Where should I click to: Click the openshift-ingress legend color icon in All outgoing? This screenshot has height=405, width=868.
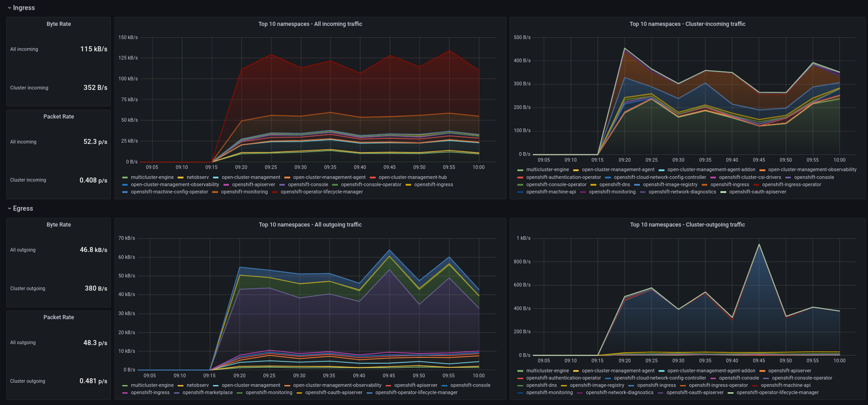coord(125,393)
